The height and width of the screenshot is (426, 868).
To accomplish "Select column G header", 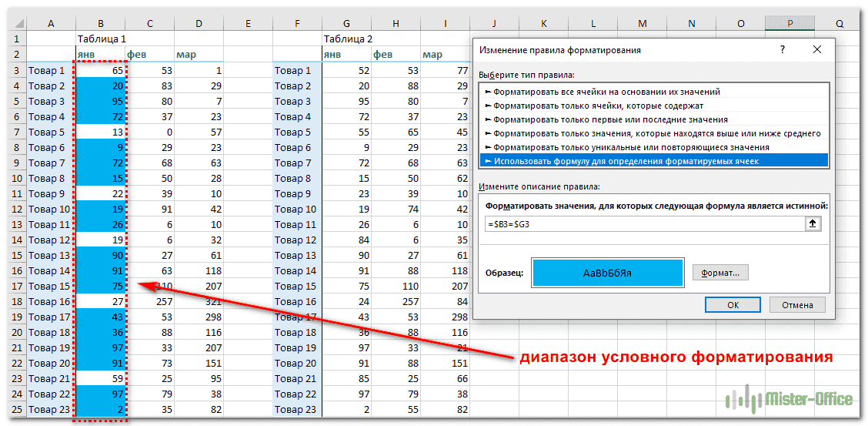I will (x=346, y=24).
